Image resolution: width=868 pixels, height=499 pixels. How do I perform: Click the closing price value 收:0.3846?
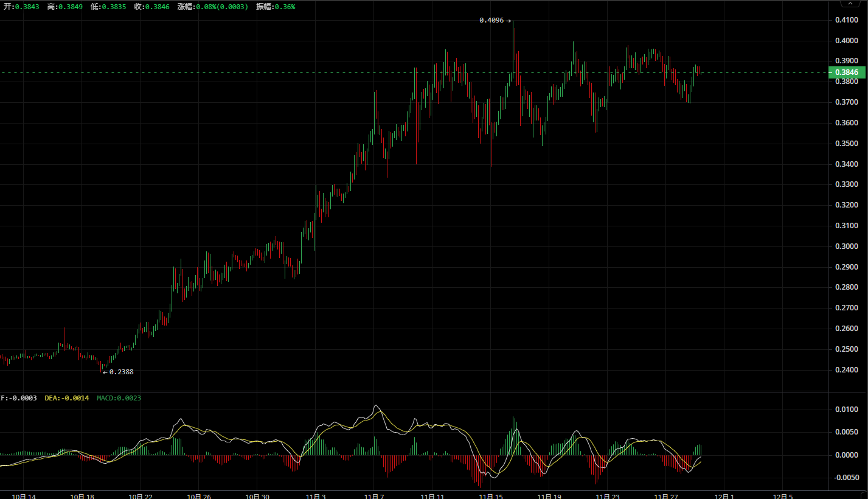point(152,7)
